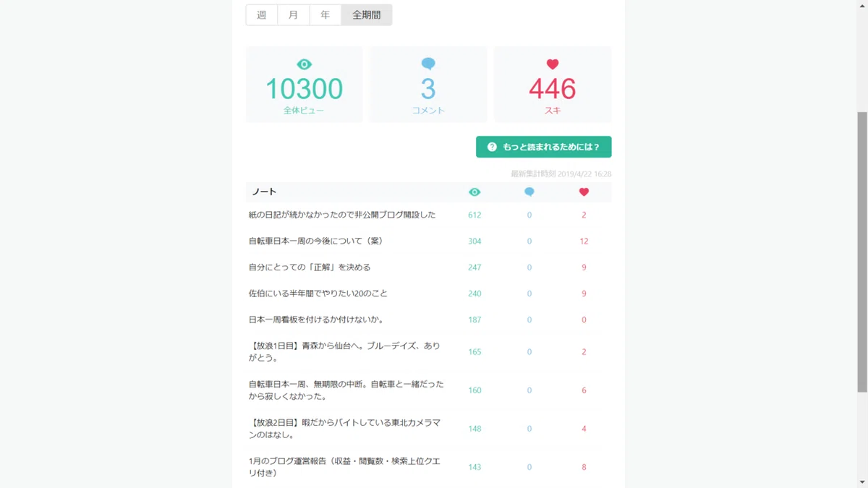The width and height of the screenshot is (868, 488).
Task: Switch to the 月 period tab
Action: 294,15
